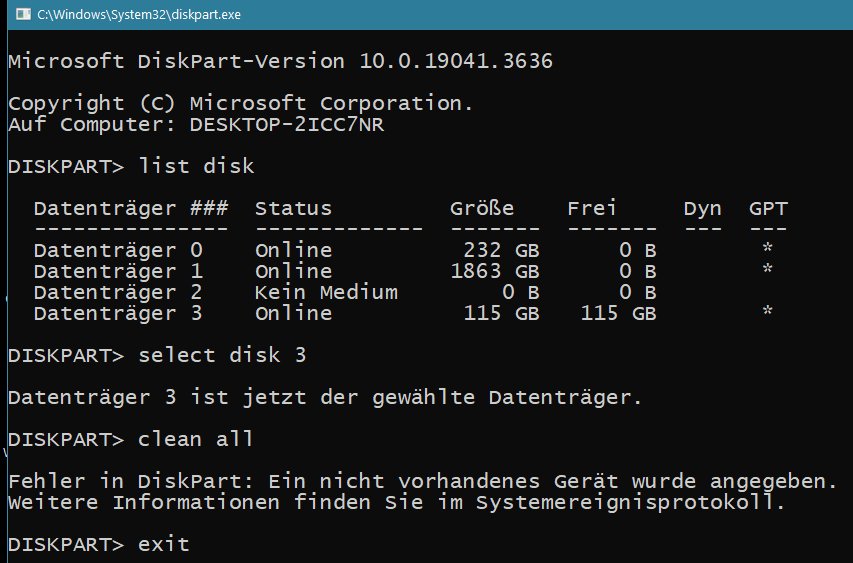This screenshot has height=563, width=853.
Task: Click the 'Kein Medium' status text
Action: pyautogui.click(x=326, y=292)
